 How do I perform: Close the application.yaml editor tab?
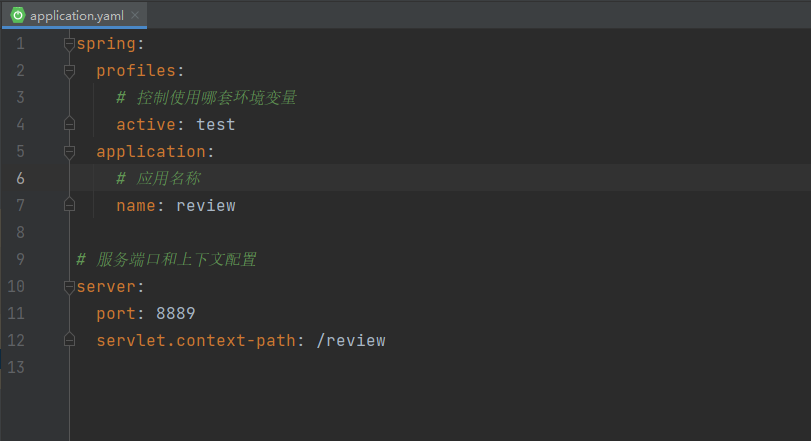tap(135, 15)
